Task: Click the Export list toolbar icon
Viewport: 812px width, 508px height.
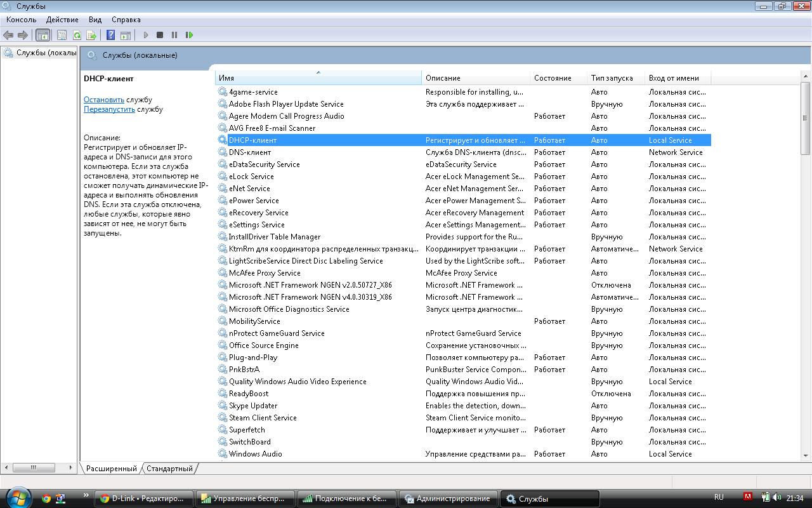Action: pos(91,35)
